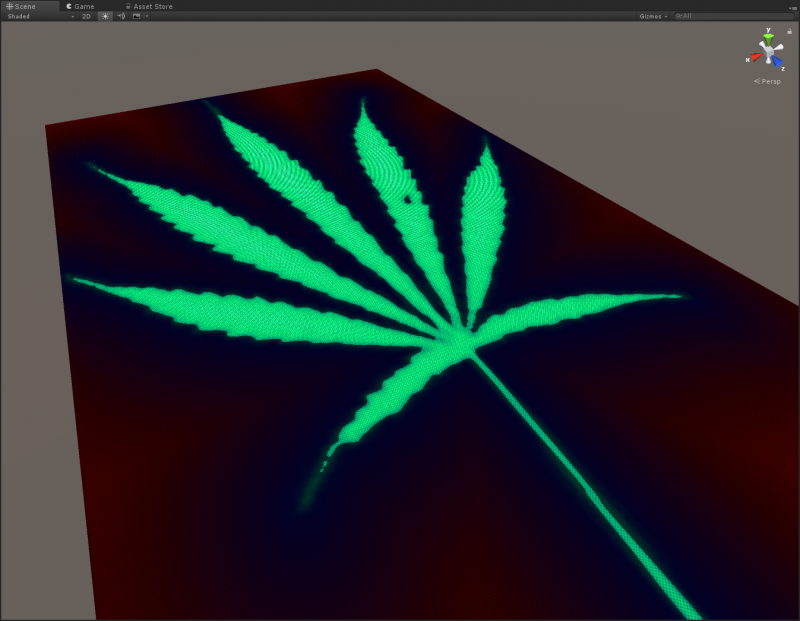
Task: Click the center cube of orientation gizmo
Action: tap(768, 52)
